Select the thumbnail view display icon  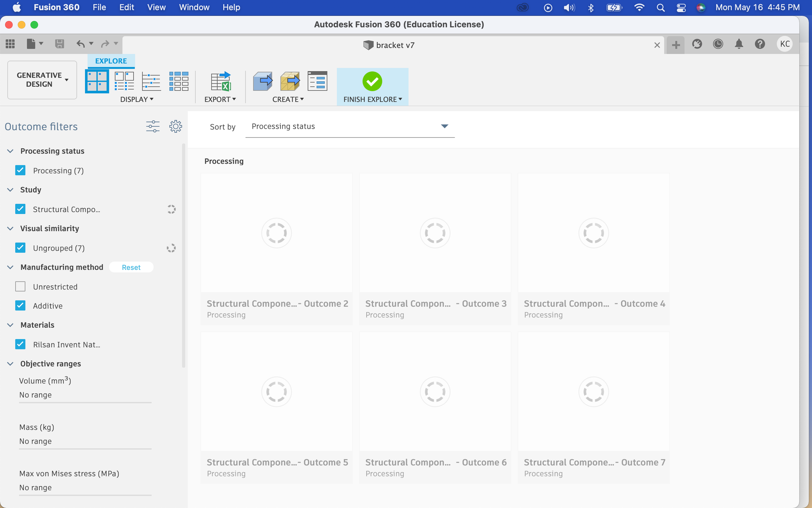tap(97, 81)
